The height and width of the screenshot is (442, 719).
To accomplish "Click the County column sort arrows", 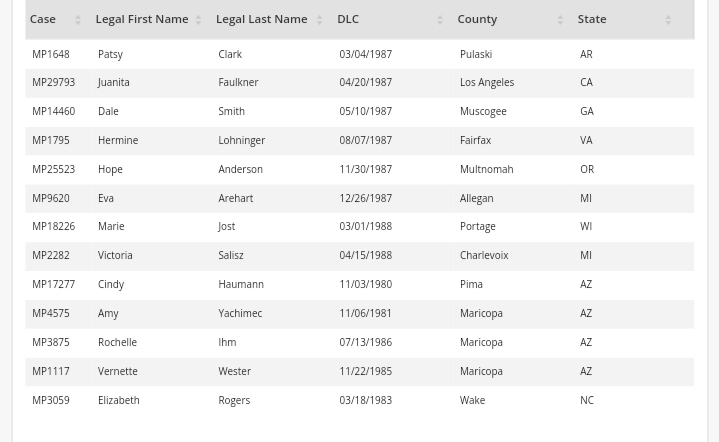I will point(560,20).
